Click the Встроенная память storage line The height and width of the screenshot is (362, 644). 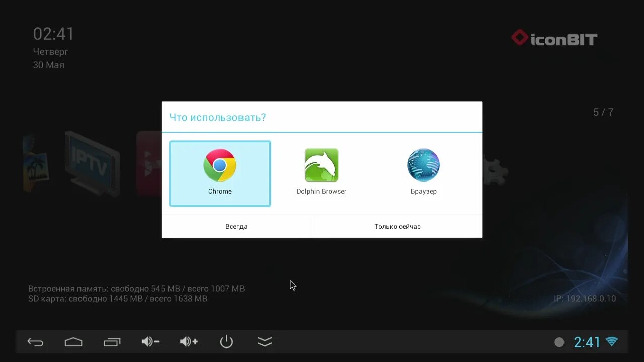[136, 289]
